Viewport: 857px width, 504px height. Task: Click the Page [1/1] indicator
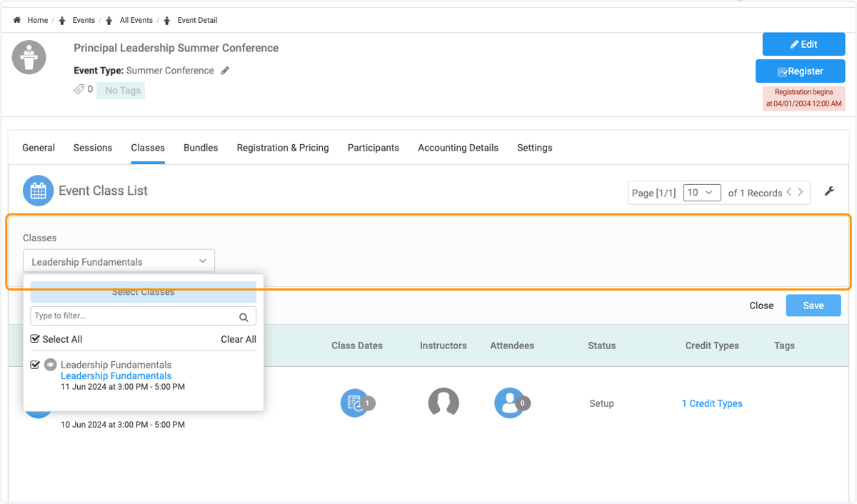[653, 193]
